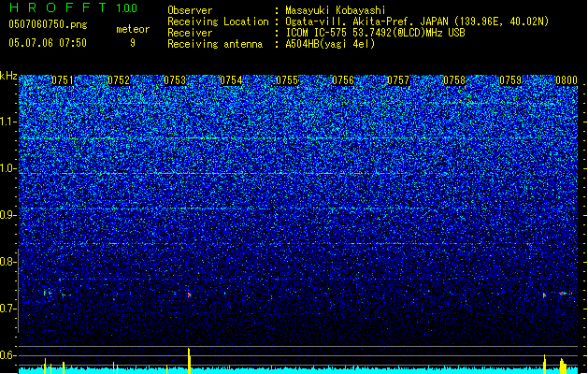Click the tallest yellow power spike under 0753
This screenshot has height=374, width=588.
coord(189,361)
